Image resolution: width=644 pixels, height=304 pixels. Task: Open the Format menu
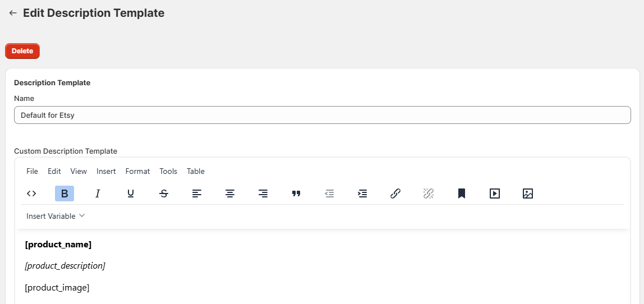(137, 171)
